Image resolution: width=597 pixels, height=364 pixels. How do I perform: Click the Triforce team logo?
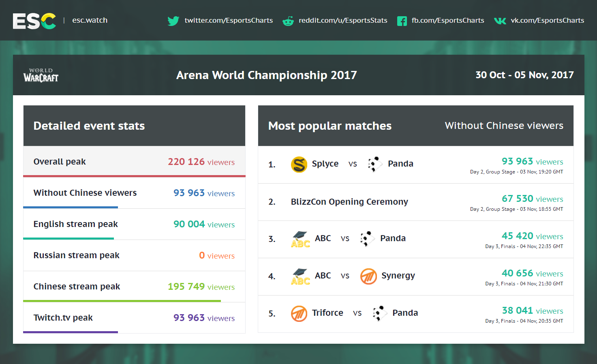tap(299, 313)
